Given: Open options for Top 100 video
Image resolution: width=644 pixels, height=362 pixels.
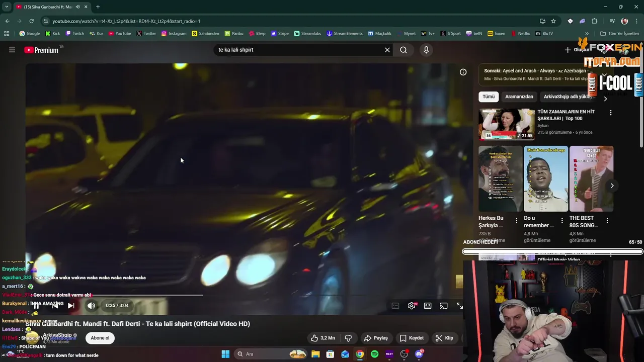Looking at the screenshot, I should pos(611,113).
